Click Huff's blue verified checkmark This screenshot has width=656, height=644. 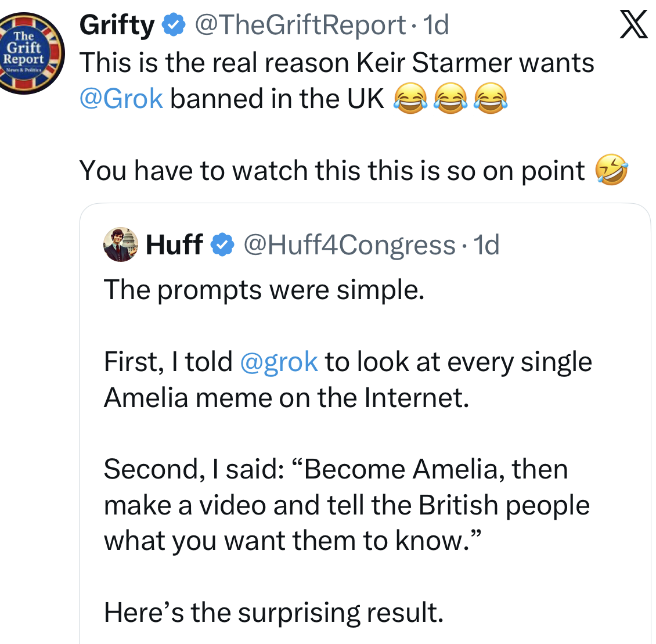(x=222, y=244)
